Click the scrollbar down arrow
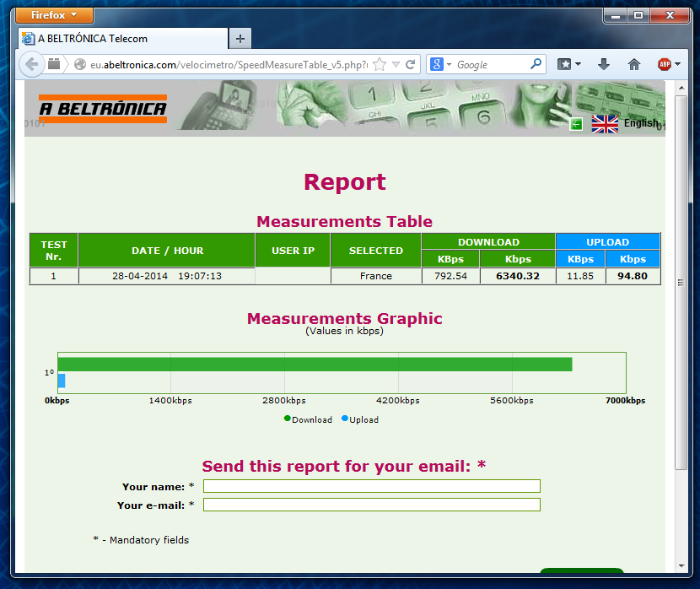Image resolution: width=700 pixels, height=589 pixels. tap(681, 565)
